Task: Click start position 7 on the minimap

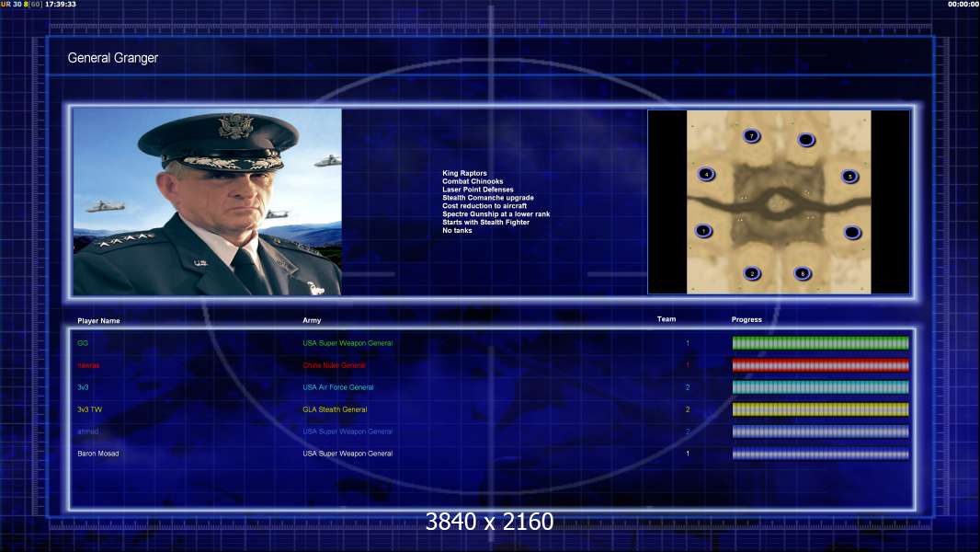Action: point(751,135)
